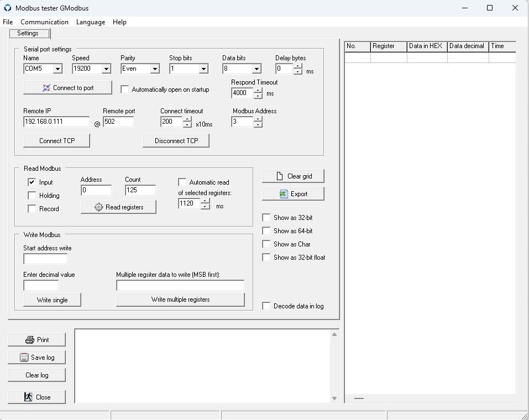Click the Remote IP input field
Image resolution: width=529 pixels, height=420 pixels.
coord(56,122)
